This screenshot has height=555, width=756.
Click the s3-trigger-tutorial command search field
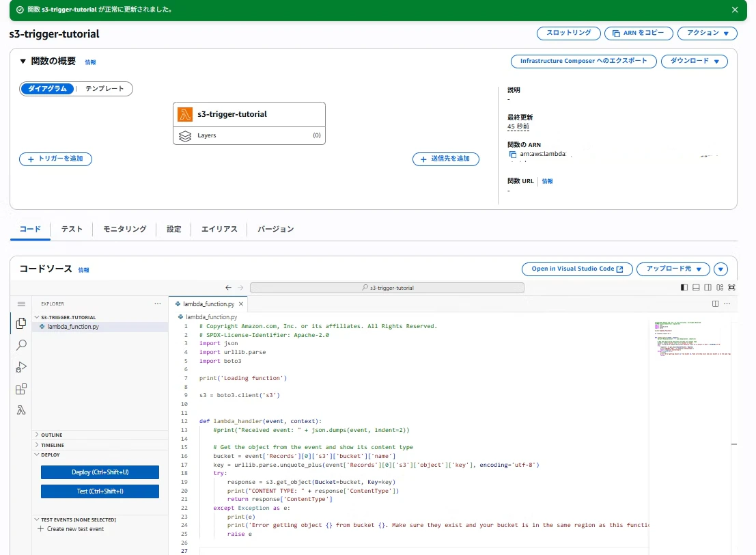pos(387,288)
